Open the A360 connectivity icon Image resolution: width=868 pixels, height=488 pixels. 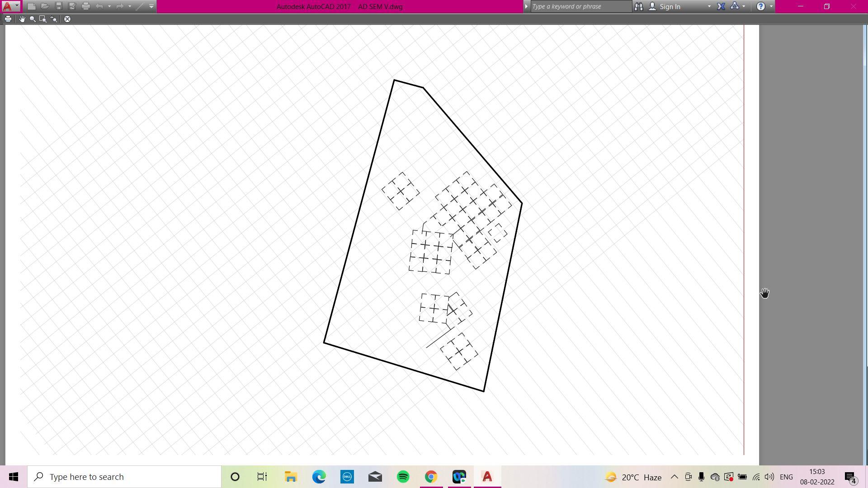click(735, 6)
